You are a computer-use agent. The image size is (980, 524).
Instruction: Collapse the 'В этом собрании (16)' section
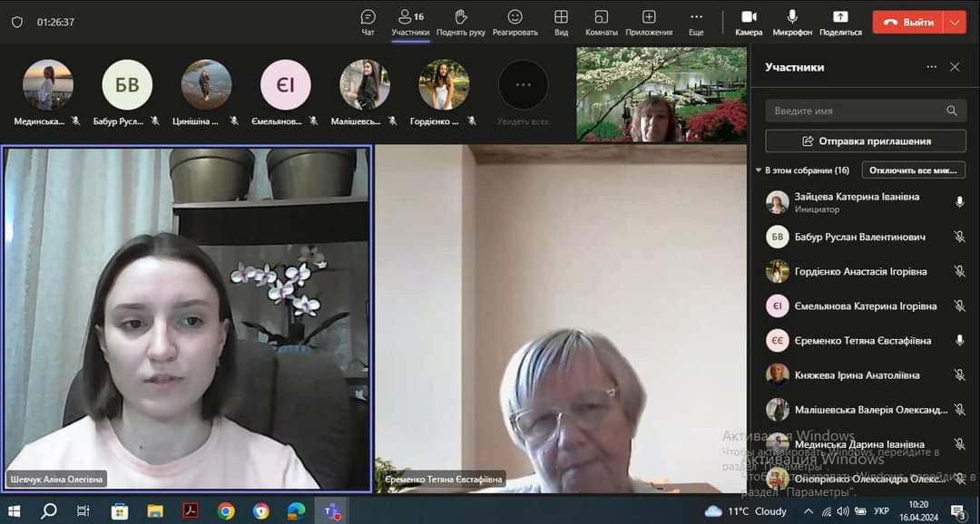pos(759,170)
